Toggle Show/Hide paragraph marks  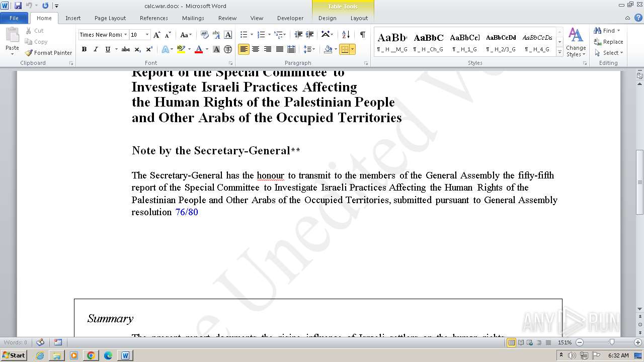tap(362, 35)
